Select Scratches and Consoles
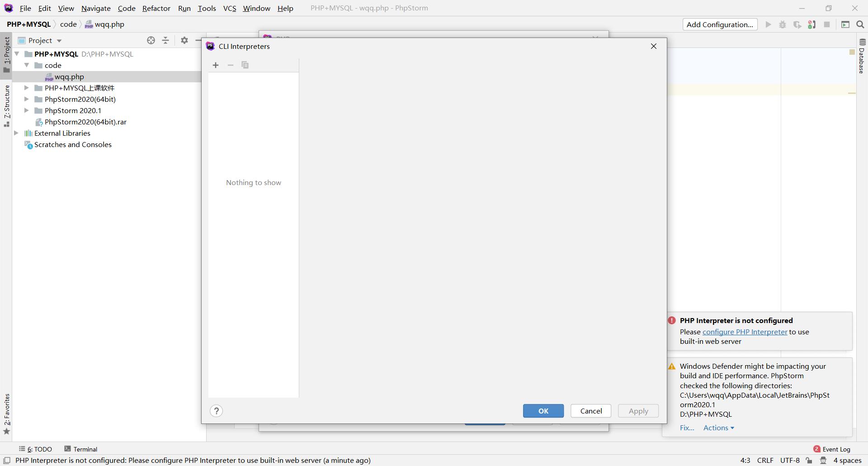Viewport: 868px width, 466px height. (x=73, y=144)
